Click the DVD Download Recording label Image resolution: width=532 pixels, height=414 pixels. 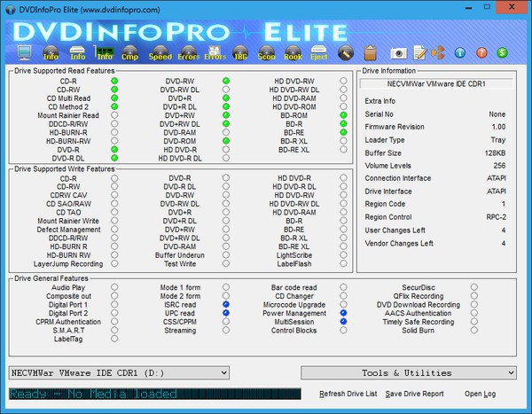tap(418, 305)
